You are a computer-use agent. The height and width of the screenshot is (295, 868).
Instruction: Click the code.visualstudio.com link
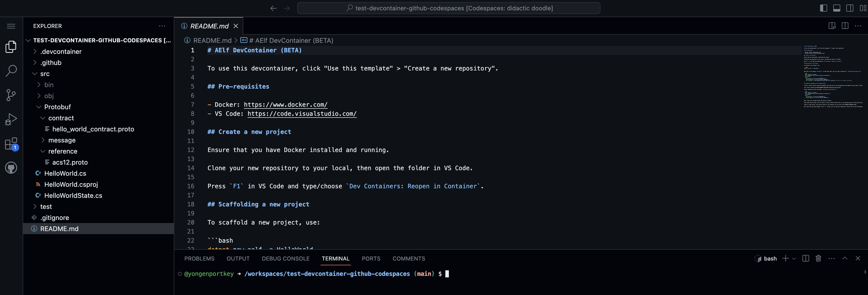pyautogui.click(x=302, y=114)
